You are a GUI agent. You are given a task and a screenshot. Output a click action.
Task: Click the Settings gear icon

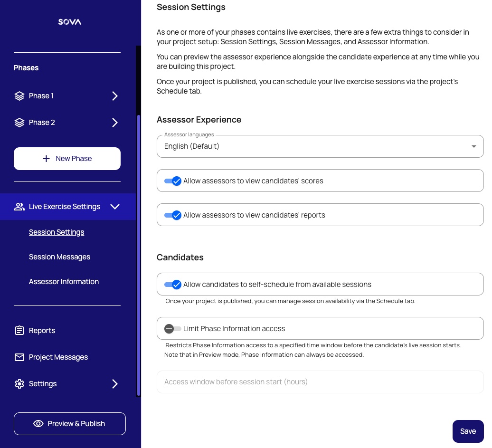click(19, 384)
